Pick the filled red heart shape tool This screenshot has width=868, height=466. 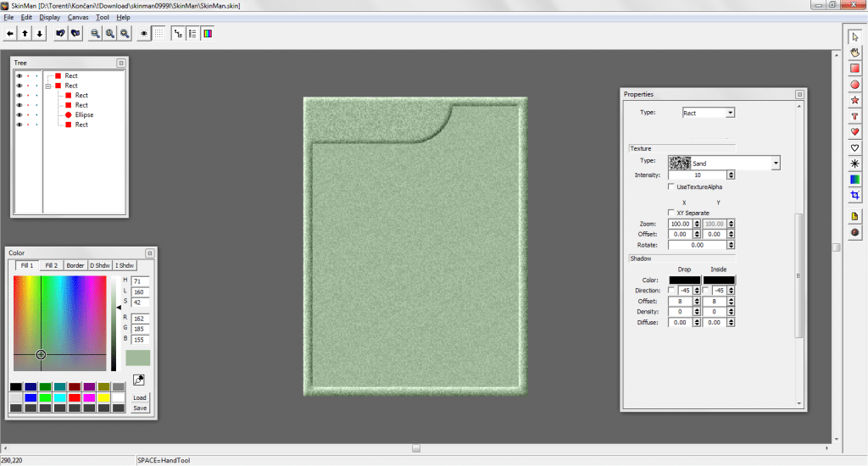[855, 131]
